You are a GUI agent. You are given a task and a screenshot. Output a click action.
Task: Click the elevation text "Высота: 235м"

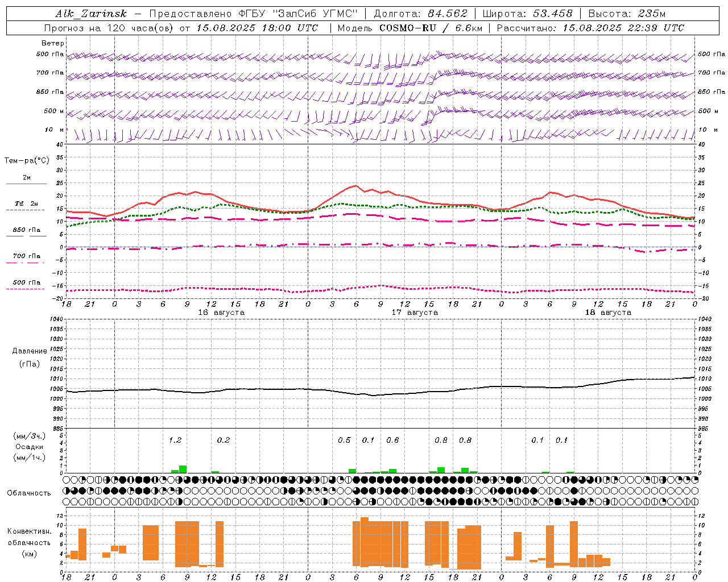pyautogui.click(x=627, y=14)
